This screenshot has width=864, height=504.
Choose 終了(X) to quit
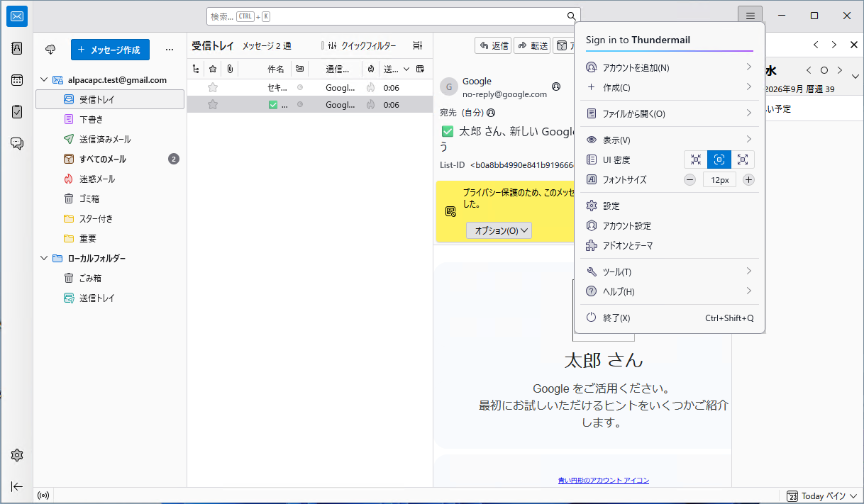[670, 318]
